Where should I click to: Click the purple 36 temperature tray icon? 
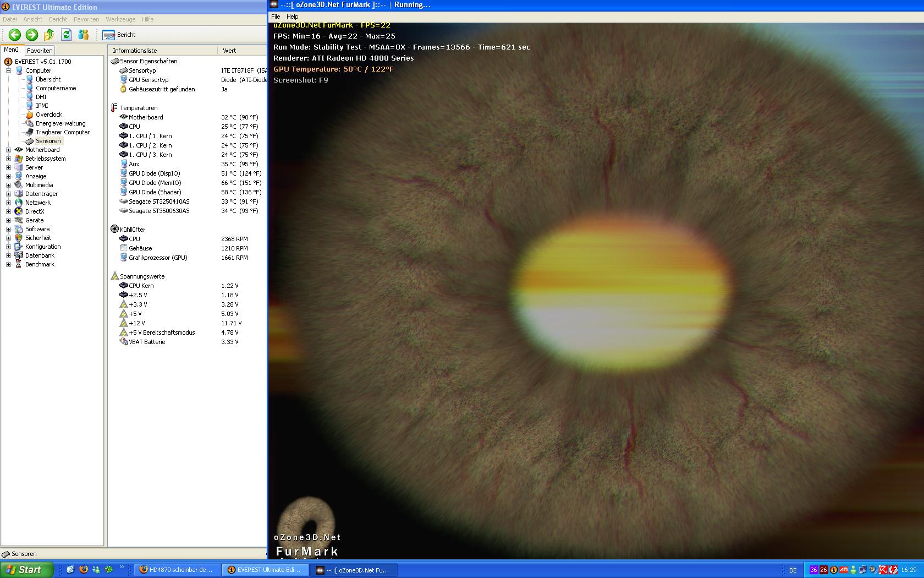click(x=814, y=570)
